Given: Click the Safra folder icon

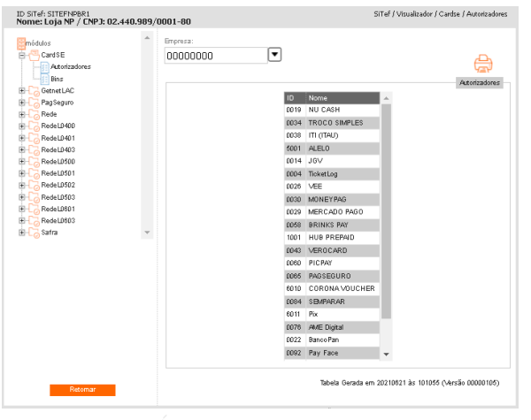Looking at the screenshot, I should pyautogui.click(x=33, y=233).
